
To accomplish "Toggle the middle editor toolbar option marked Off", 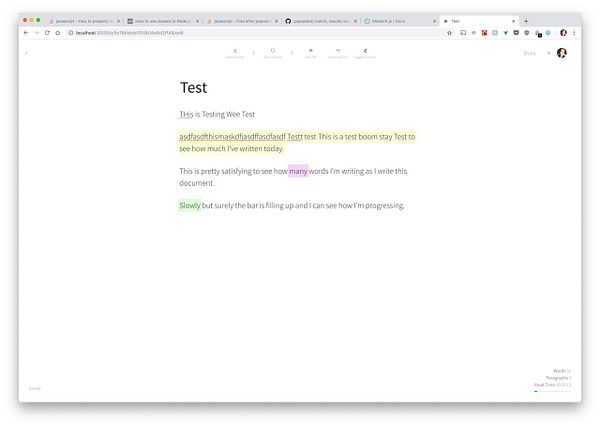I will click(x=311, y=53).
